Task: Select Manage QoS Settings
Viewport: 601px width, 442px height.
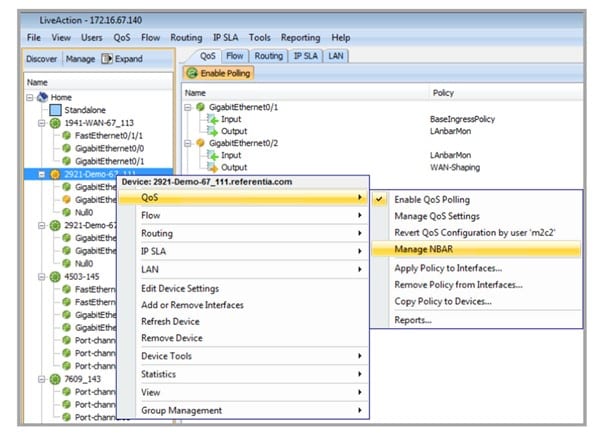Action: click(476, 216)
